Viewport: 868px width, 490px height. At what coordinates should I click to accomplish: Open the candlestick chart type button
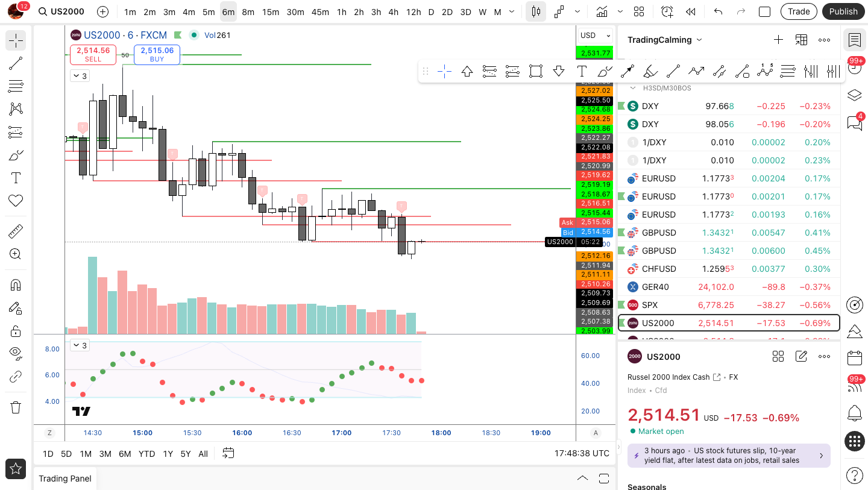[536, 11]
